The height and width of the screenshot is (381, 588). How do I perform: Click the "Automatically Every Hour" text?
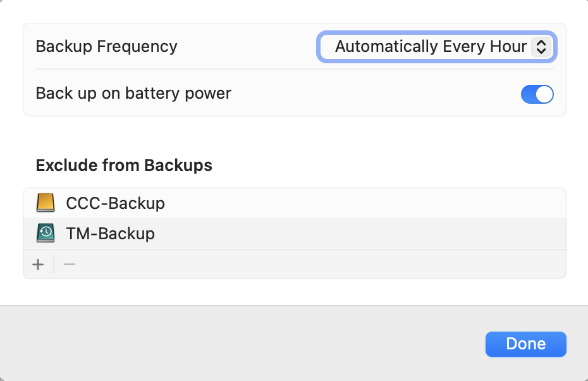click(x=431, y=47)
